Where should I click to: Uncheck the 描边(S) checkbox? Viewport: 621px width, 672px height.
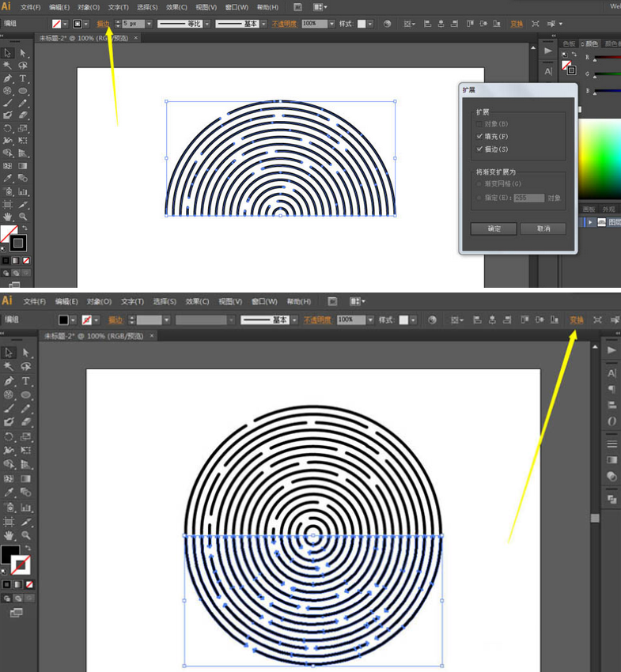tap(479, 149)
